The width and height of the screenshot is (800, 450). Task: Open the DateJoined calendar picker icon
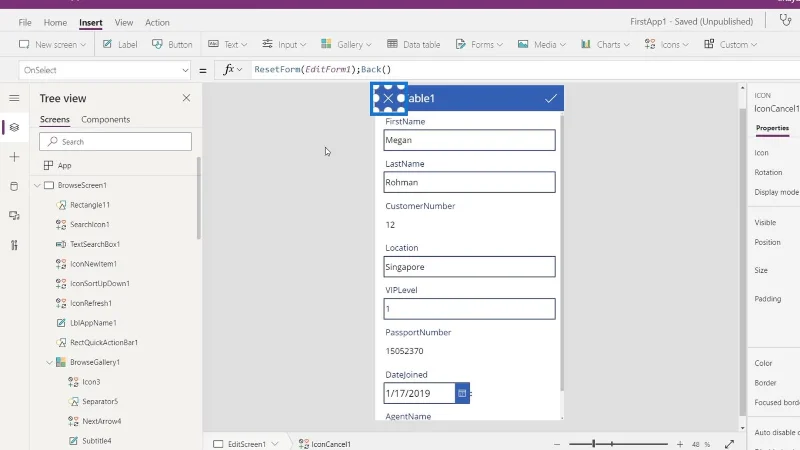click(462, 393)
